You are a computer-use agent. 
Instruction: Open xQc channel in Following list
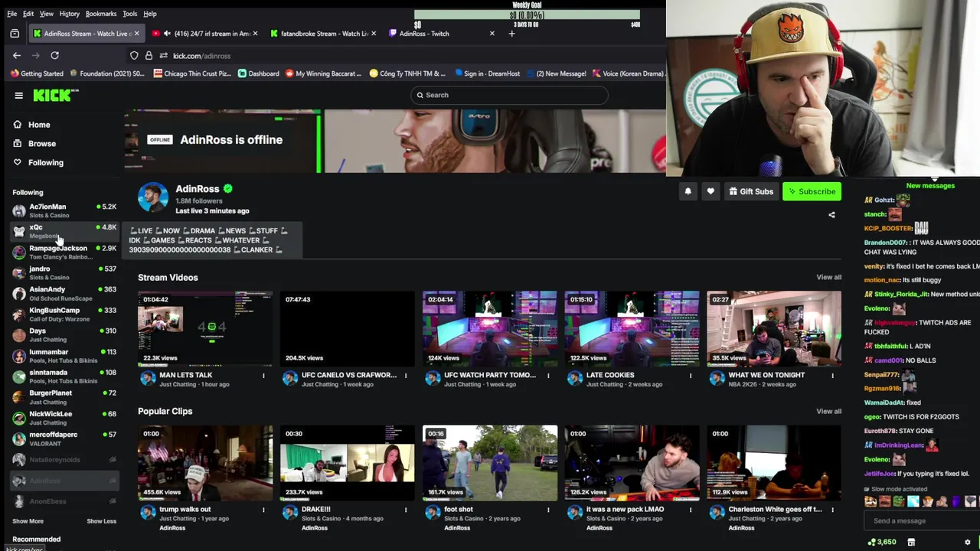click(x=64, y=231)
